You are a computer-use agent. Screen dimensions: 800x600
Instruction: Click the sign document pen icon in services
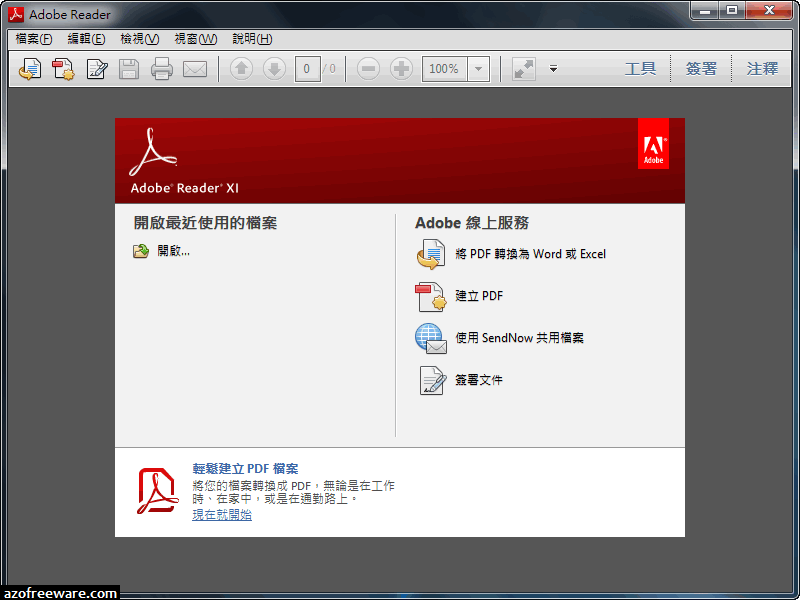pos(432,381)
